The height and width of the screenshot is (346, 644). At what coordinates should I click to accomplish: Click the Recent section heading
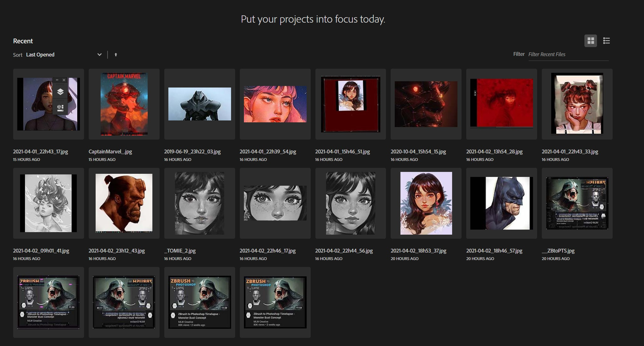tap(23, 41)
